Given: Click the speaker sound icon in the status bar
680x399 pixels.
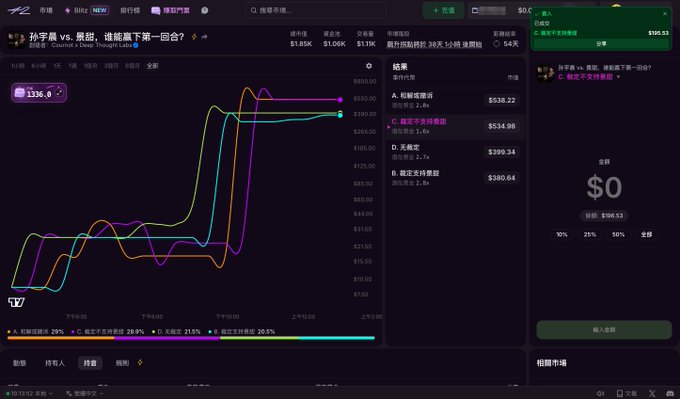Looking at the screenshot, I should tap(600, 393).
